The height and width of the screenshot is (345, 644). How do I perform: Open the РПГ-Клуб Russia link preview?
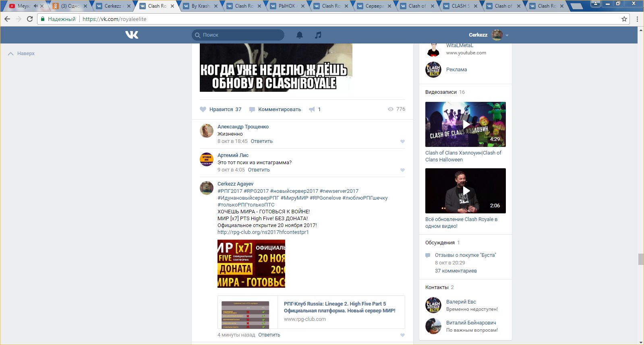coord(311,312)
